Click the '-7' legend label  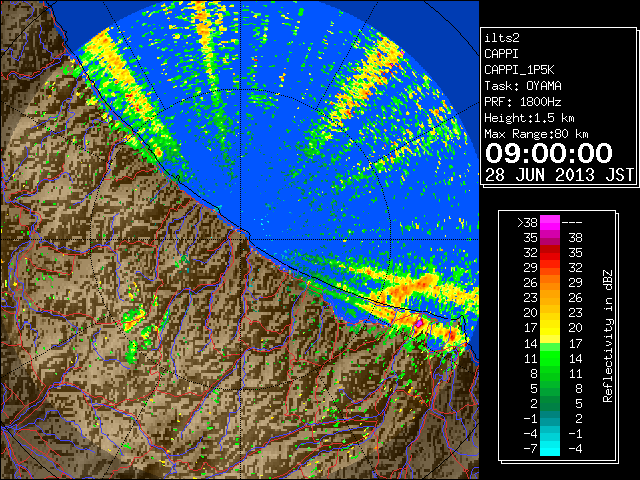click(x=530, y=448)
